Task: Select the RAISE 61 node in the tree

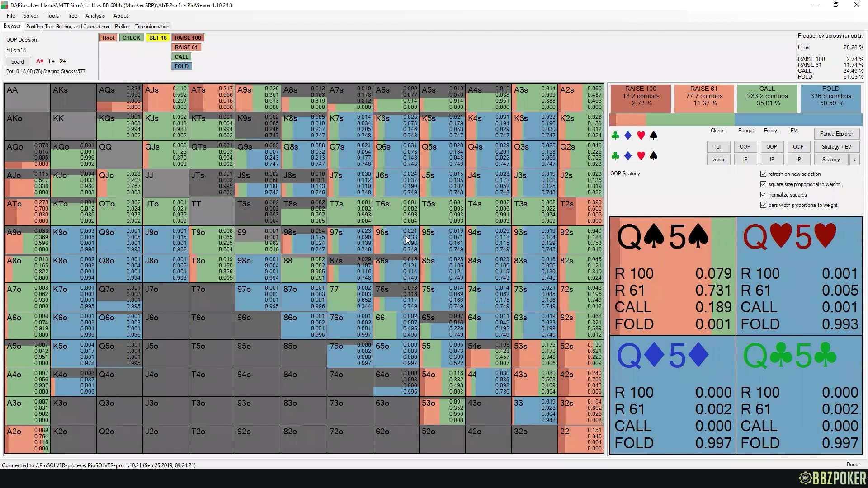Action: click(186, 47)
